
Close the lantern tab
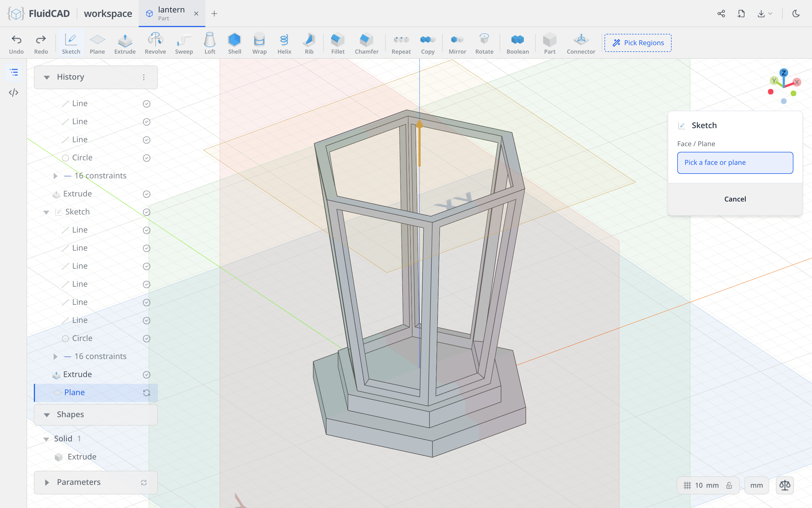pyautogui.click(x=196, y=14)
